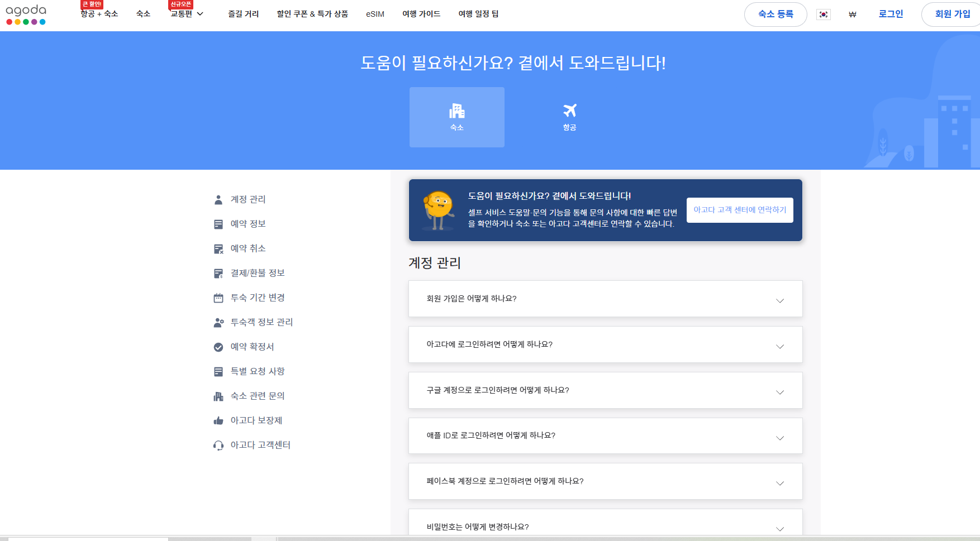Click question 비밀번호는 어떻게 변경하나요?

478,527
